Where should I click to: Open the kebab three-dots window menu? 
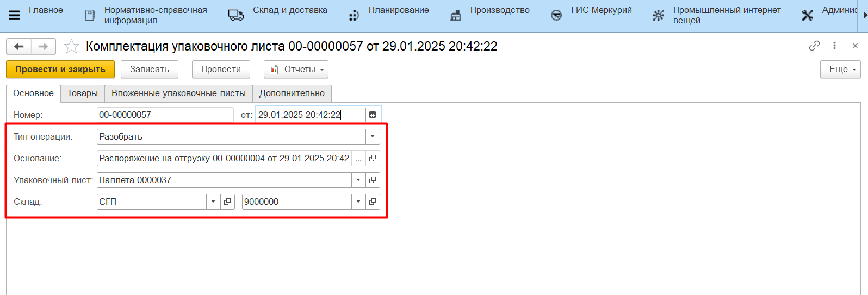point(834,46)
